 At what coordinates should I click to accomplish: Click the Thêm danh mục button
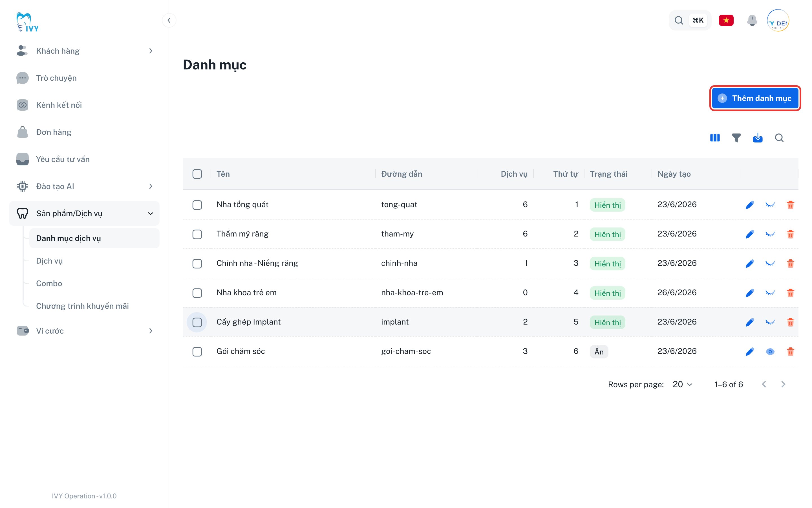(x=755, y=98)
